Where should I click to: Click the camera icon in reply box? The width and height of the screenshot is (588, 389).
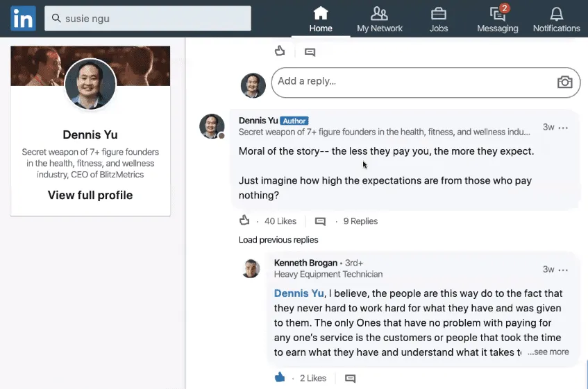tap(564, 82)
